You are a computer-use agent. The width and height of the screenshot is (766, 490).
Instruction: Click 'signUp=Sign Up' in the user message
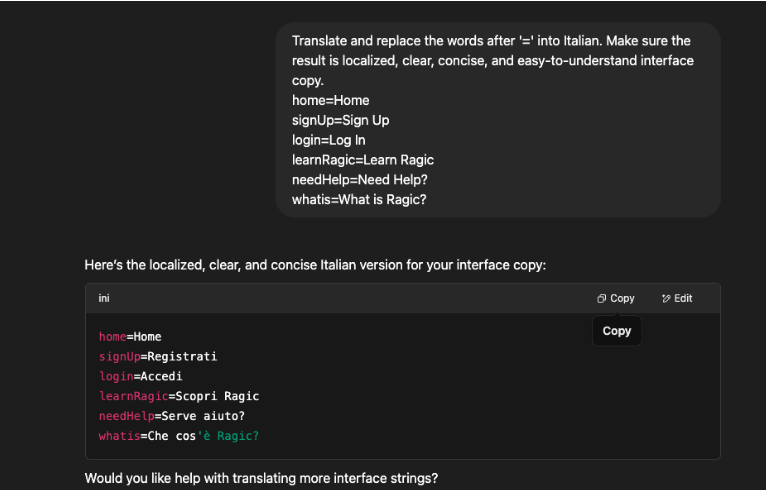click(340, 120)
